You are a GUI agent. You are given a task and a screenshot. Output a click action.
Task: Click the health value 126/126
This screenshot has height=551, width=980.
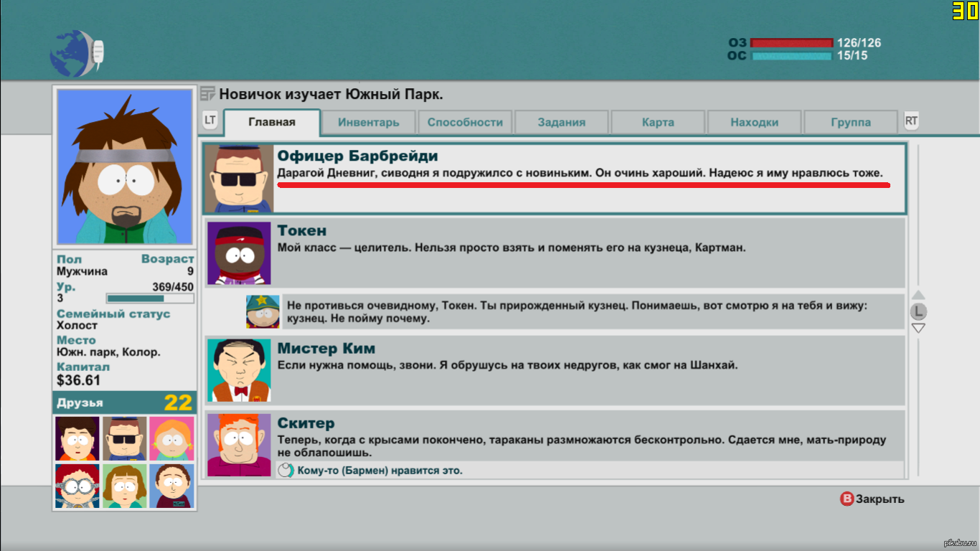(x=859, y=42)
